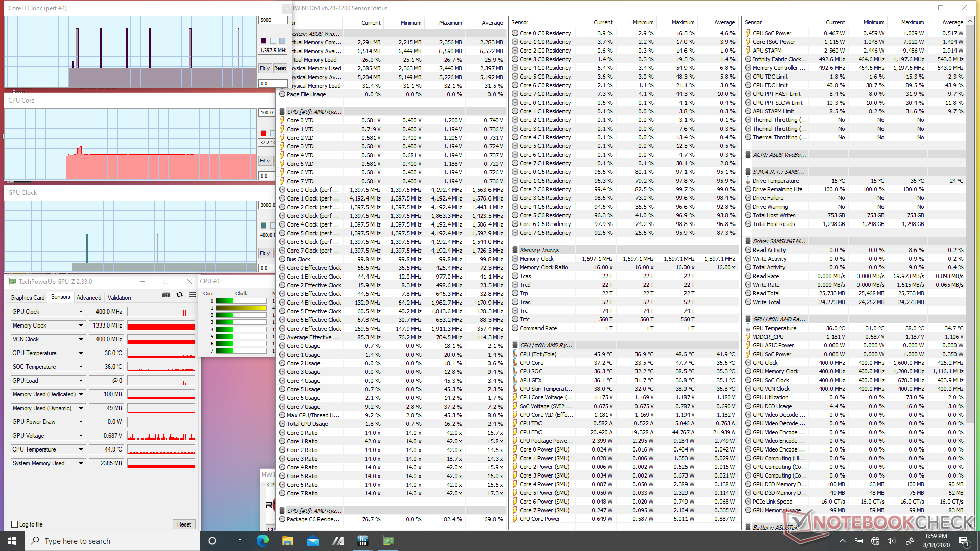This screenshot has height=551, width=980.
Task: Click the Core 0 VID voltage sensor icon
Action: coord(282,120)
